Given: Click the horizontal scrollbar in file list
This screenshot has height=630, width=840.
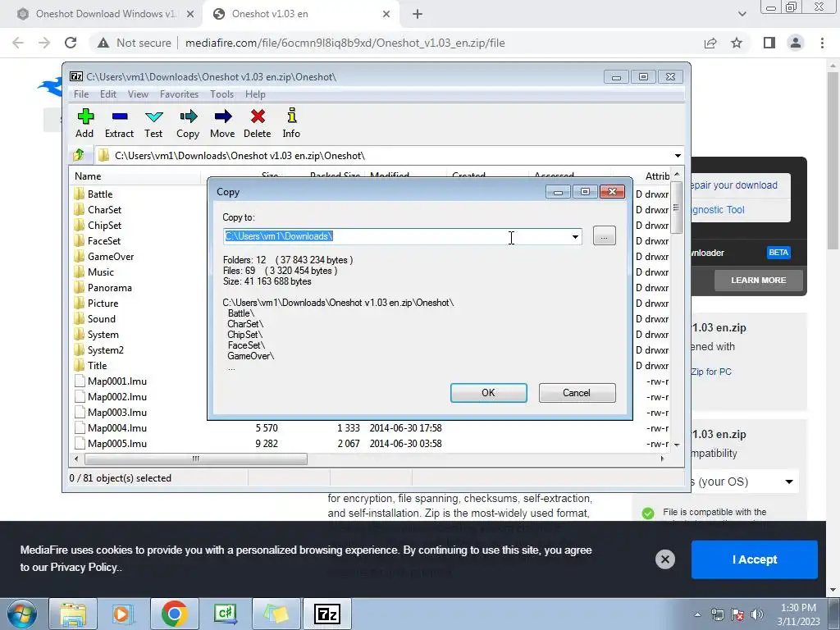Looking at the screenshot, I should (195, 459).
